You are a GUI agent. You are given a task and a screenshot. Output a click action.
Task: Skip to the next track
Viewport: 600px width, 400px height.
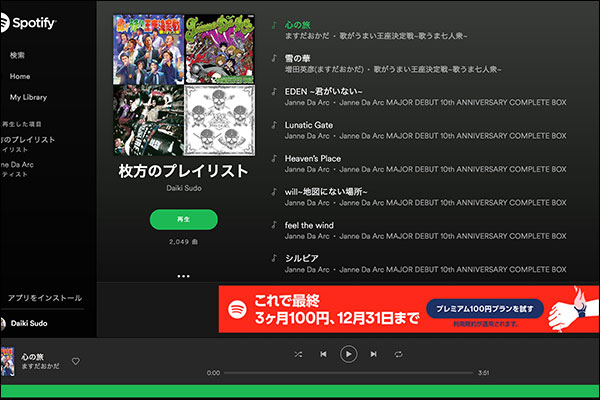click(x=373, y=354)
